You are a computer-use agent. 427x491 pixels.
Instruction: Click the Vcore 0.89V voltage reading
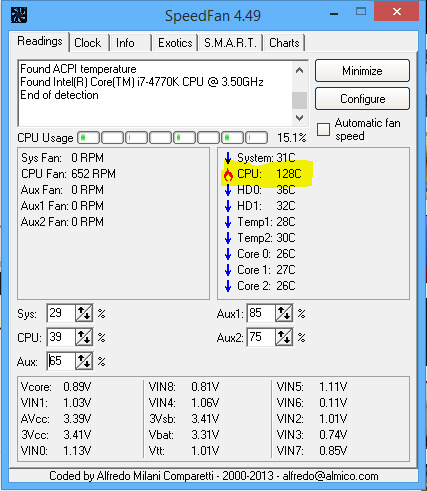pyautogui.click(x=56, y=387)
